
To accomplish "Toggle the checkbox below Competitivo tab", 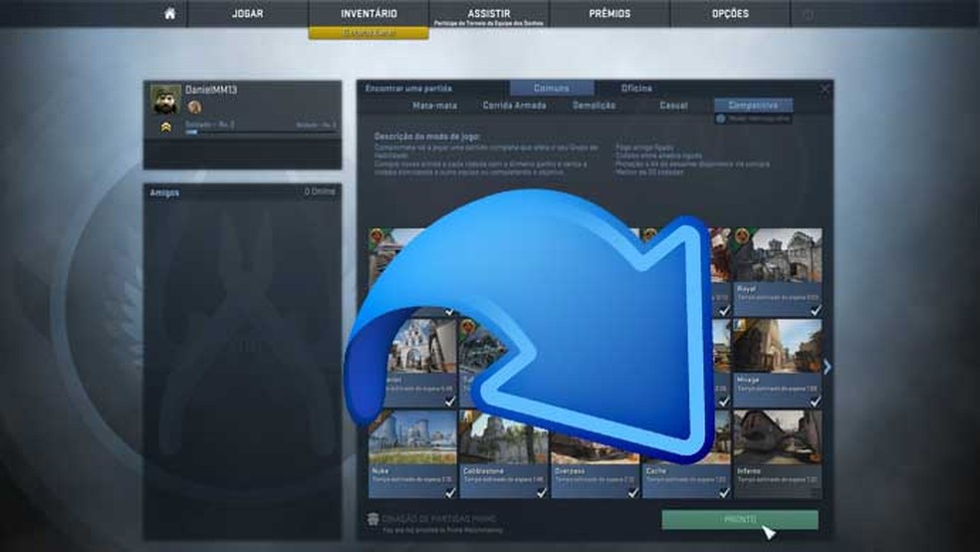I will [721, 119].
